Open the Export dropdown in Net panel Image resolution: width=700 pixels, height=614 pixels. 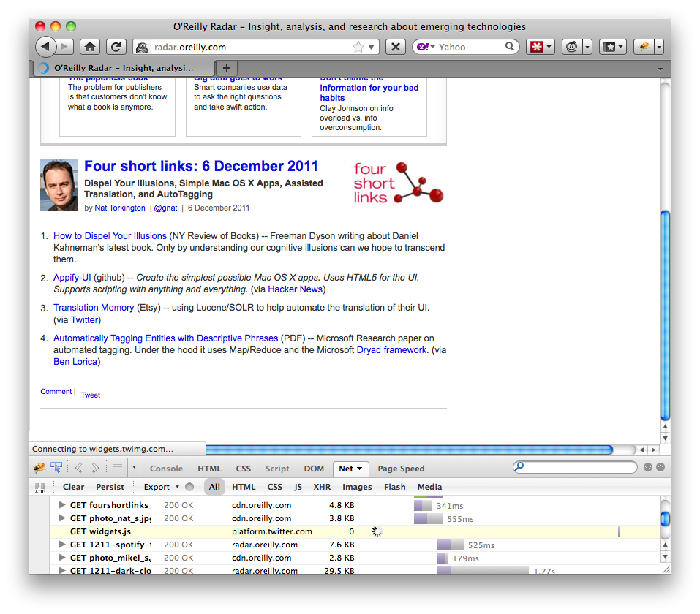coord(161,487)
